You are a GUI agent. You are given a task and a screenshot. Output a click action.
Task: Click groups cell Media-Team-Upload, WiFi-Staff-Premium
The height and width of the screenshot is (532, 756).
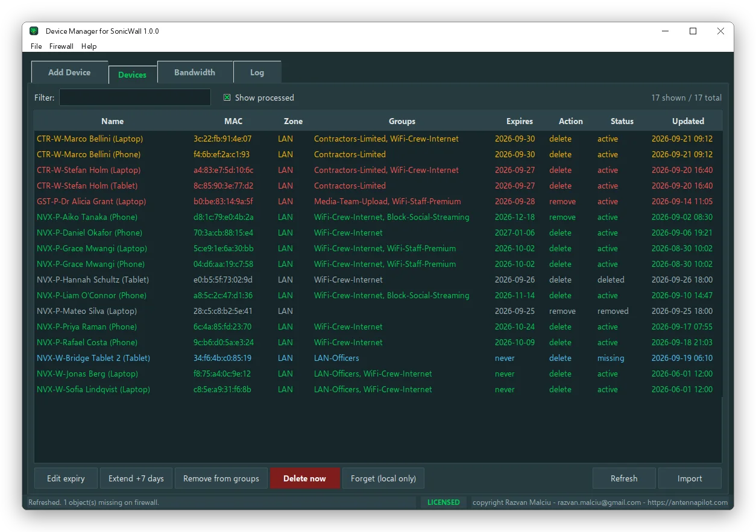point(388,201)
